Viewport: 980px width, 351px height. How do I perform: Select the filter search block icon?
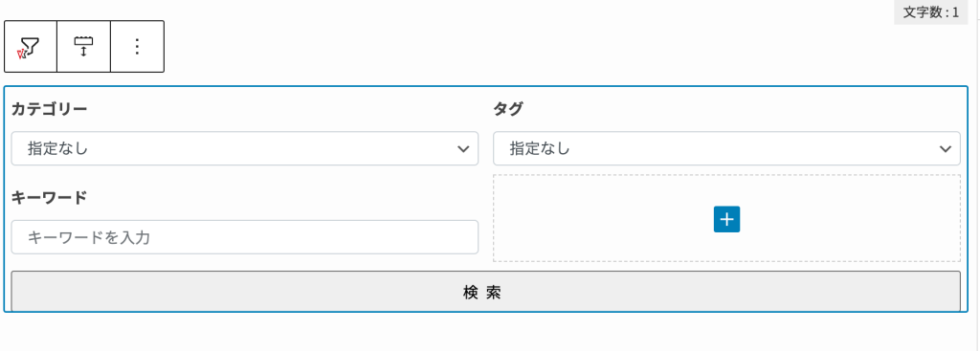coord(30,47)
